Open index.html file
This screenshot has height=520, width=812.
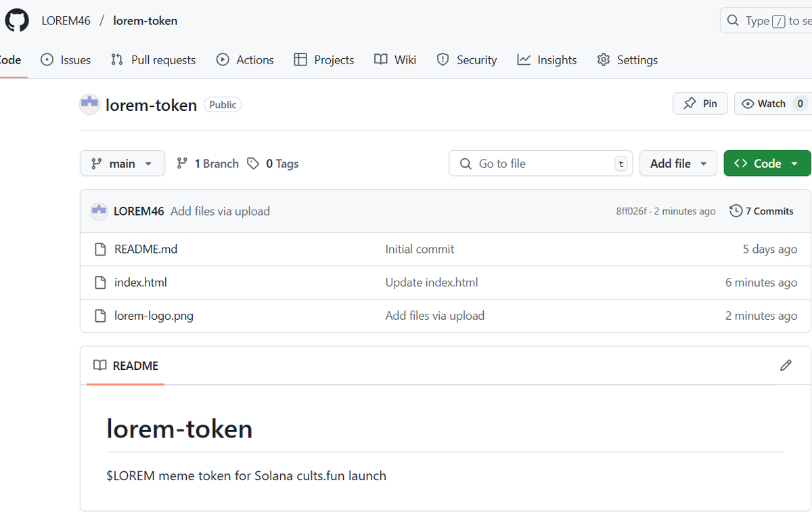click(x=140, y=282)
